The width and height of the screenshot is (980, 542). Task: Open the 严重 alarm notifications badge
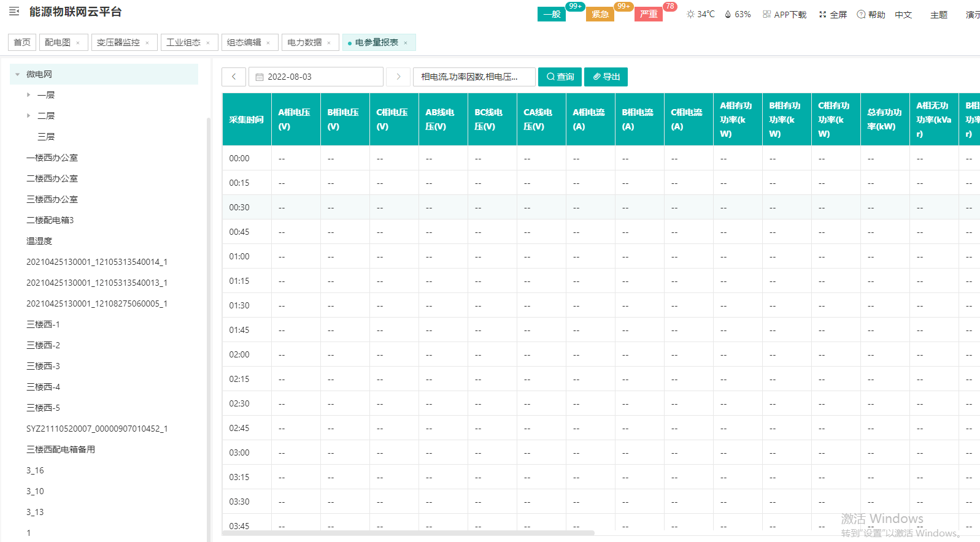649,14
